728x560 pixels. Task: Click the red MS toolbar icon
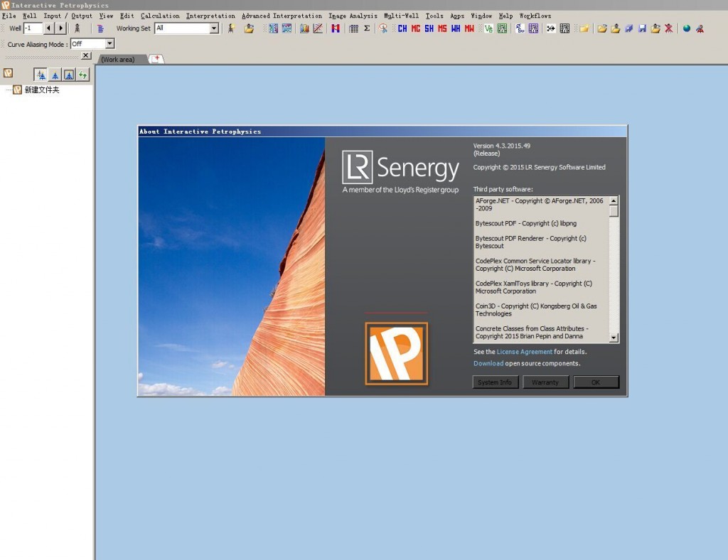coord(442,28)
